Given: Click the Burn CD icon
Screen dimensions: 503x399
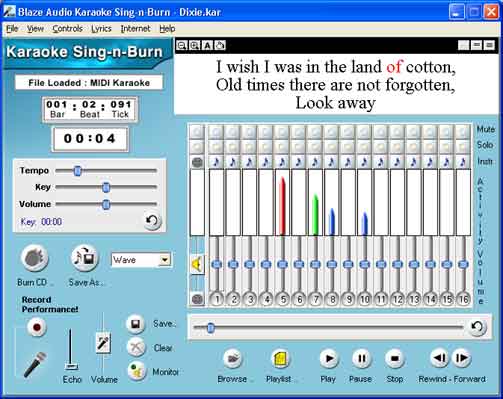Looking at the screenshot, I should 35,258.
